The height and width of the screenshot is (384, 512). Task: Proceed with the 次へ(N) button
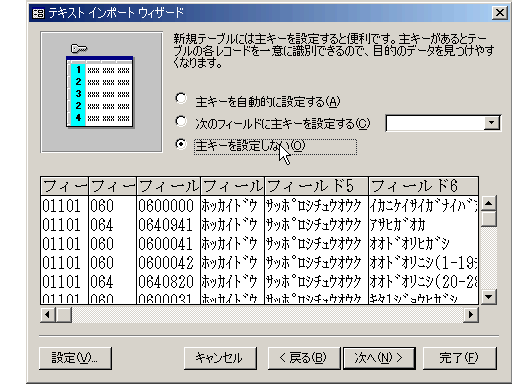click(x=379, y=358)
